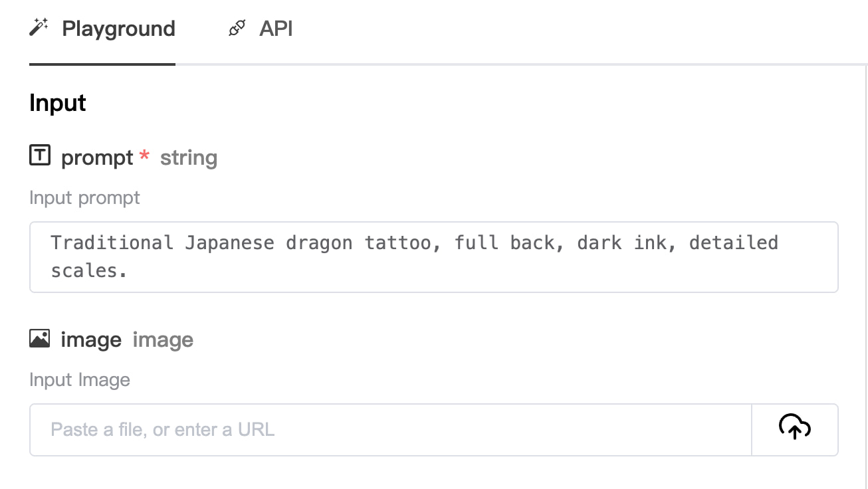Open the API tab
Image resolution: width=868 pixels, height=489 pixels.
point(275,29)
